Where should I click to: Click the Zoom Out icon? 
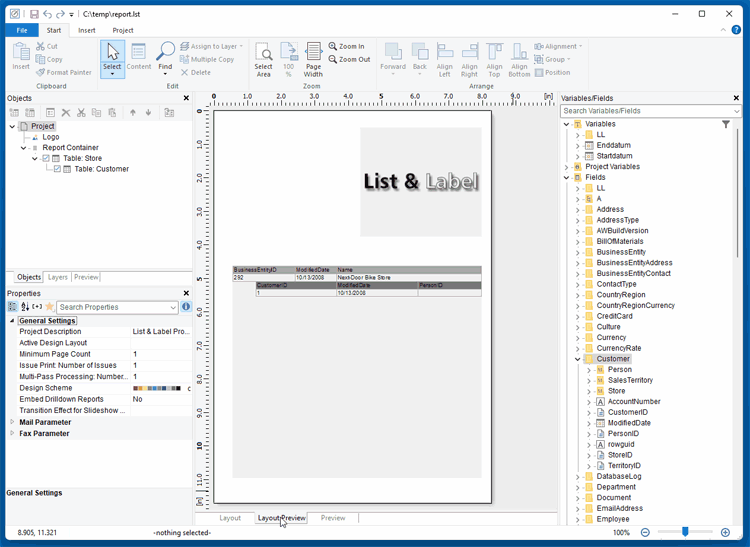coord(333,59)
